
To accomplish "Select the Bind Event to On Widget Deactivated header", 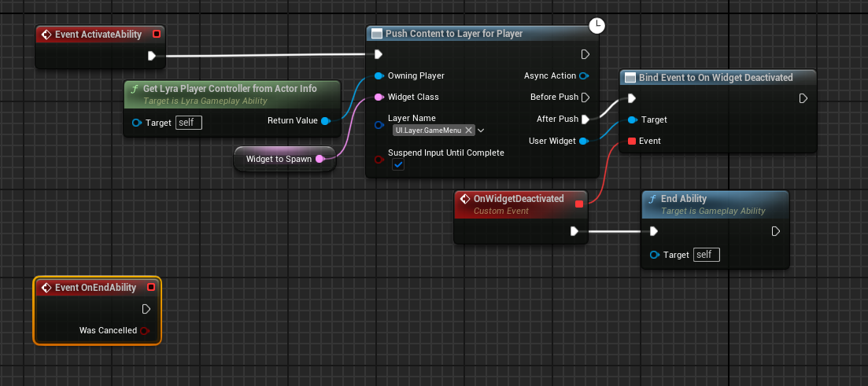I will coord(715,77).
